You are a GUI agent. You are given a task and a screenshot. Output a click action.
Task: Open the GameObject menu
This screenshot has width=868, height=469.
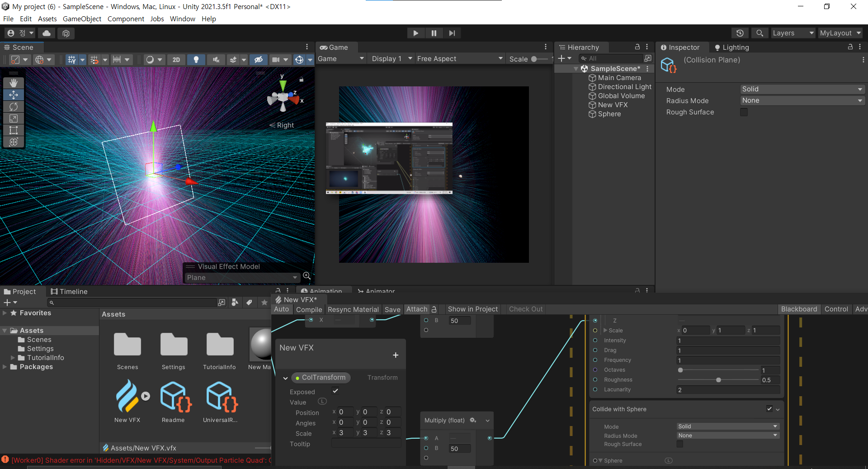pyautogui.click(x=82, y=19)
